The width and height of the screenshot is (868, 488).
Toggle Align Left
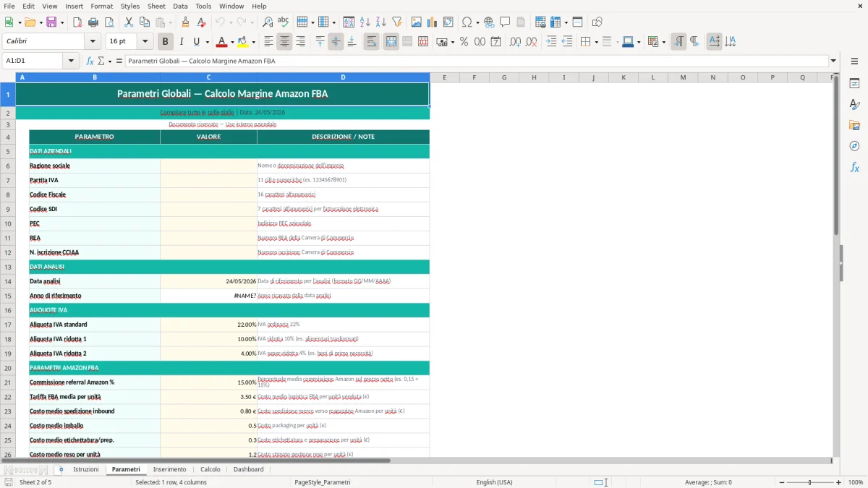(x=268, y=42)
